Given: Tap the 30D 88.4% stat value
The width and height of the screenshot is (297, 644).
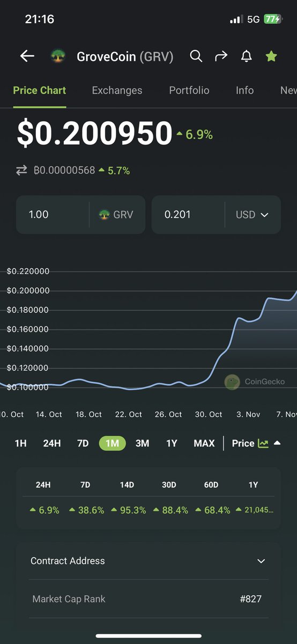Looking at the screenshot, I should (171, 510).
